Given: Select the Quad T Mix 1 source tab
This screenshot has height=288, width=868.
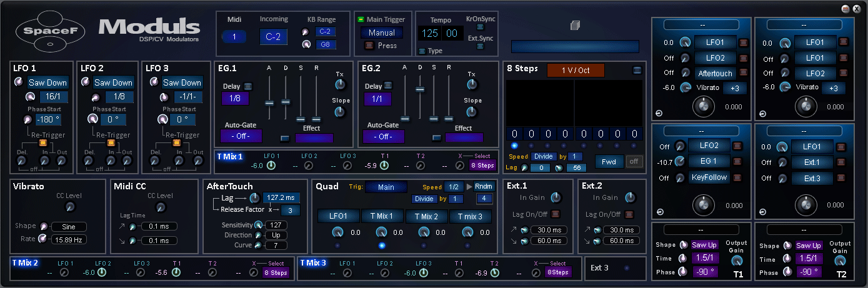Looking at the screenshot, I should tap(381, 216).
